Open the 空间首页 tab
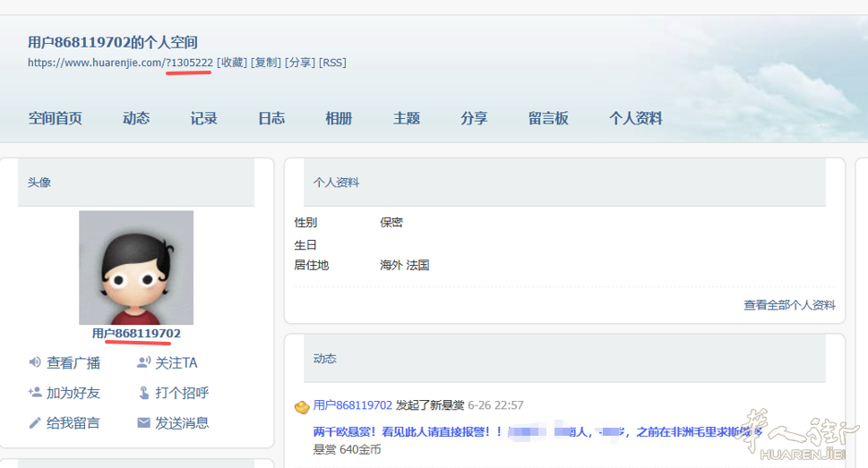This screenshot has width=868, height=468. [x=56, y=118]
